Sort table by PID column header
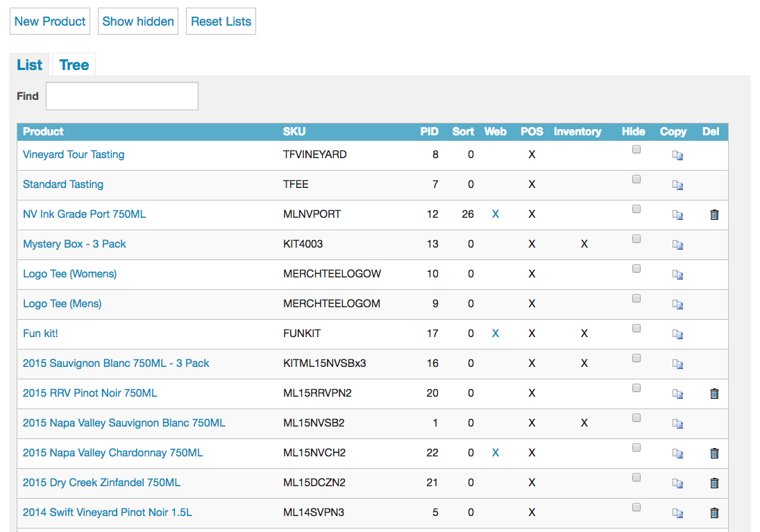This screenshot has height=532, width=760. click(x=429, y=132)
